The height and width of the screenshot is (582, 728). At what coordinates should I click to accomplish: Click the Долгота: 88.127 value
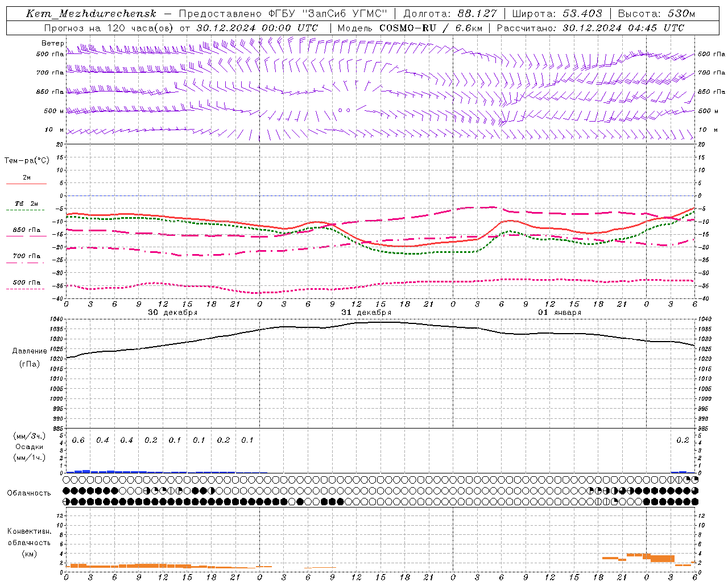[x=450, y=14]
